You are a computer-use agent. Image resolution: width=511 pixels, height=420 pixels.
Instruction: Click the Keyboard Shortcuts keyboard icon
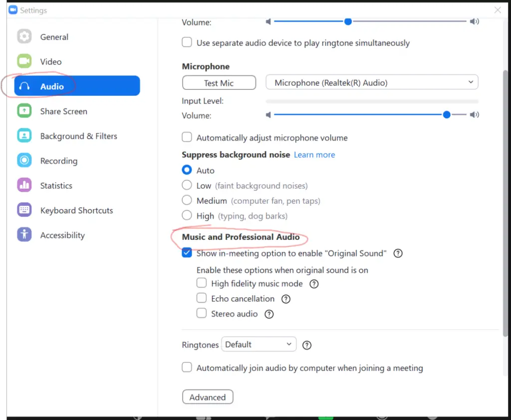[24, 210]
